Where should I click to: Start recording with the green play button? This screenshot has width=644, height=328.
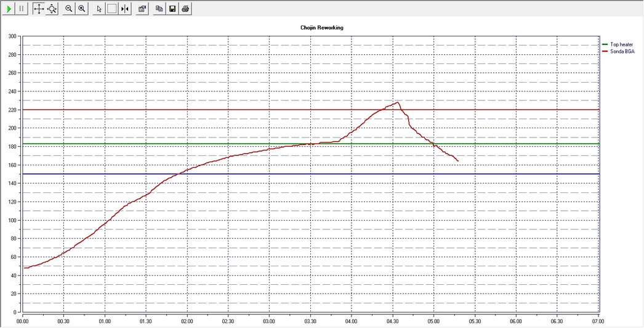point(9,9)
